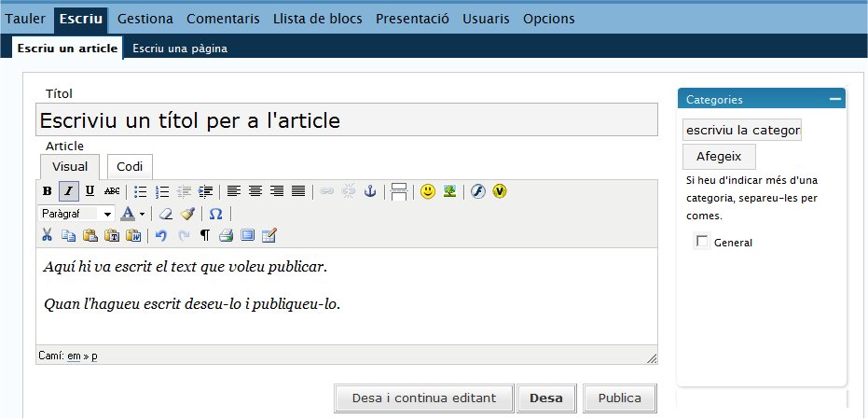
Task: Toggle underline formatting button
Action: coord(90,191)
